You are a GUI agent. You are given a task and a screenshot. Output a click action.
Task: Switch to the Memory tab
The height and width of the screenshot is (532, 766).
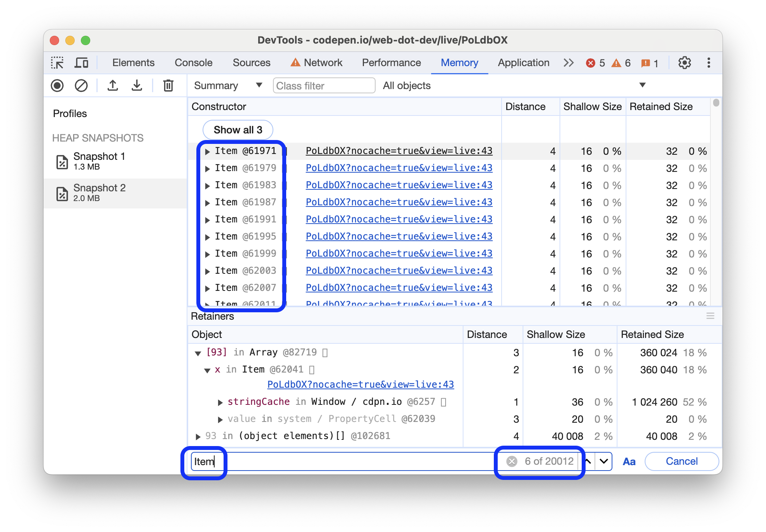pyautogui.click(x=459, y=63)
